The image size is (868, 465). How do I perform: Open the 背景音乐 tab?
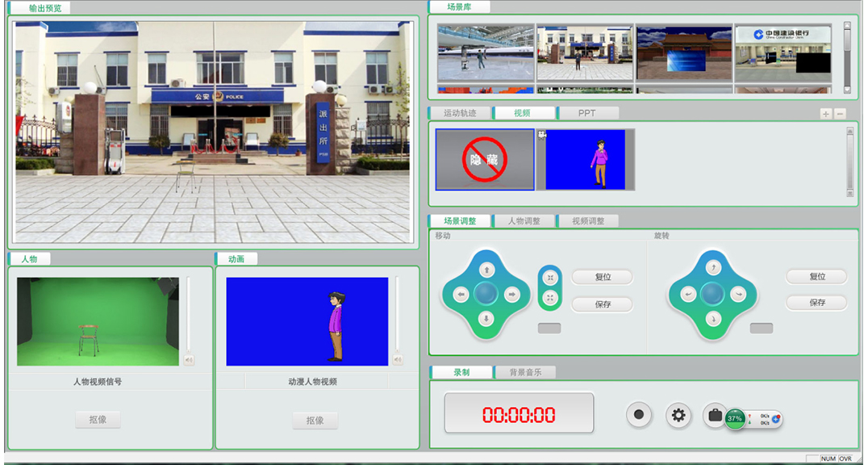(x=525, y=373)
